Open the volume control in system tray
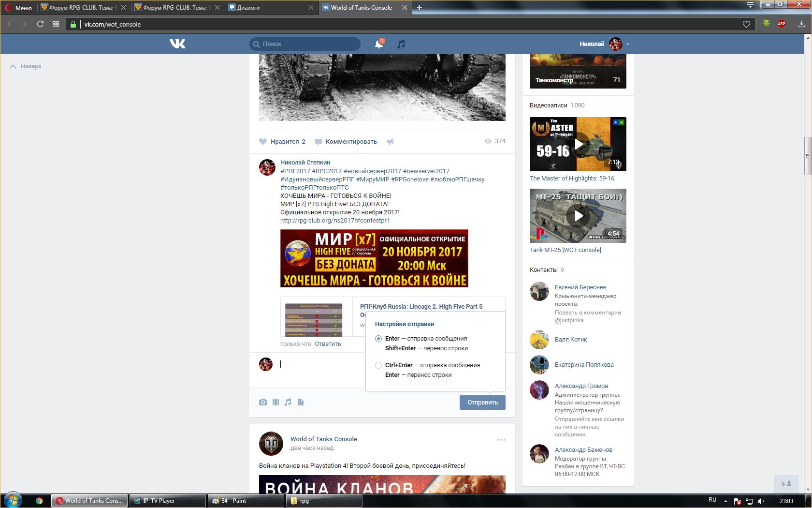Screen dimensions: 812x508 (761, 501)
